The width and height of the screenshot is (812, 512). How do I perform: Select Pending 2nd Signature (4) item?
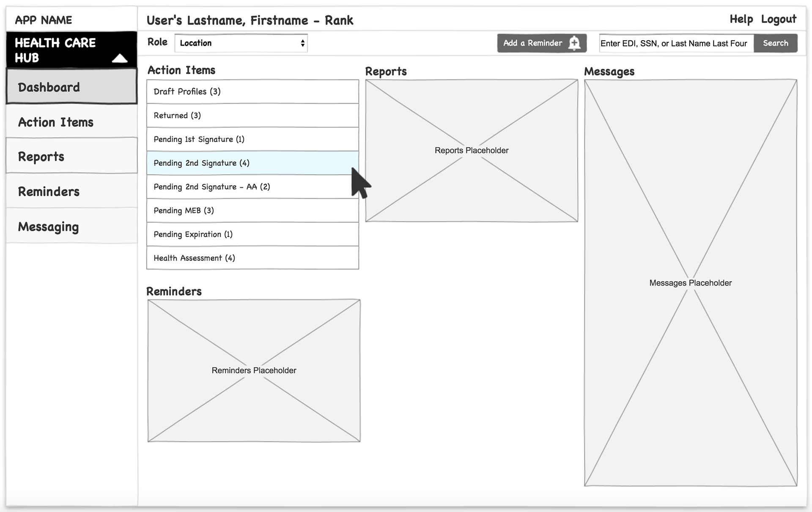coord(252,162)
